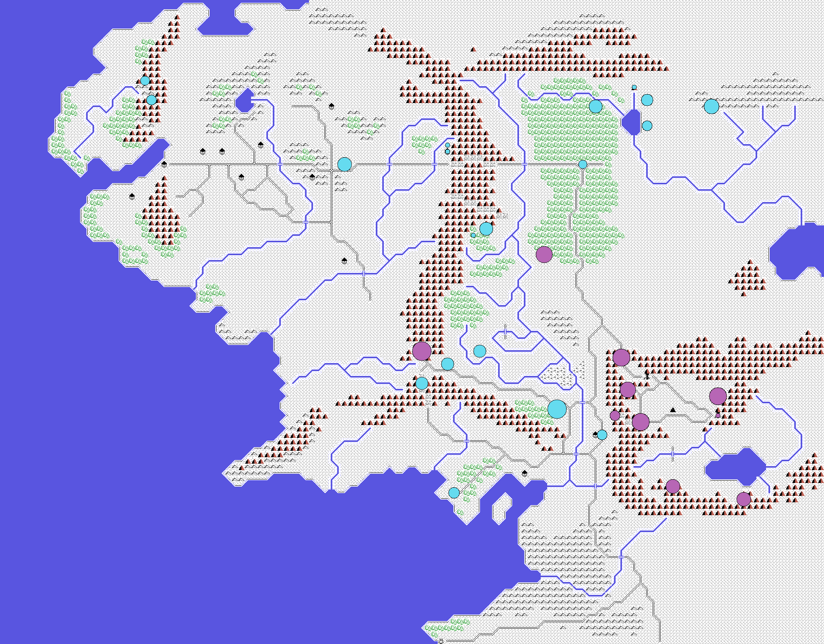Select the small lake in the northwestern hills
824x644 pixels.
(245, 100)
